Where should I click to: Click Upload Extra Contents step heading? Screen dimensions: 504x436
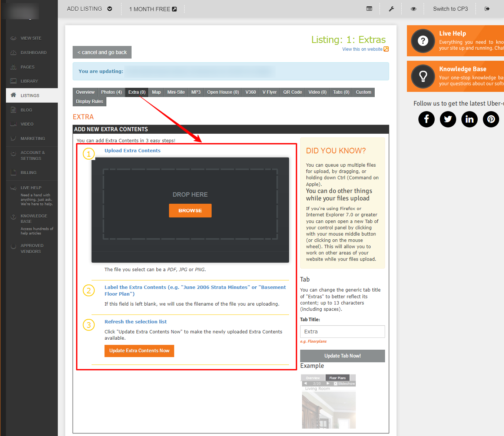coord(132,151)
